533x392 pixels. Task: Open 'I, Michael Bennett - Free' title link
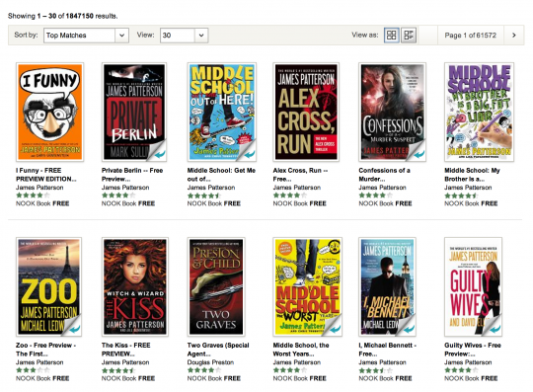click(x=388, y=350)
